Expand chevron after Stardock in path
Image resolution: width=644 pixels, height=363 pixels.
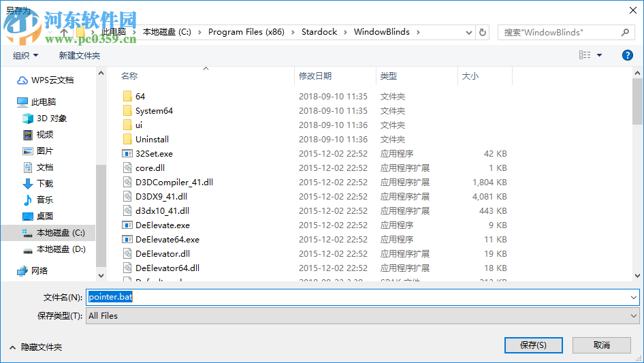pyautogui.click(x=345, y=32)
